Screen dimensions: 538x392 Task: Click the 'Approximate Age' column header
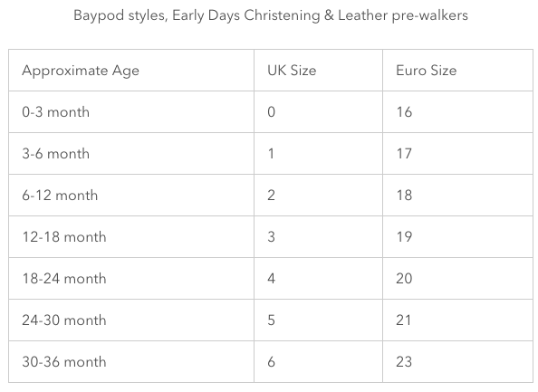(131, 71)
